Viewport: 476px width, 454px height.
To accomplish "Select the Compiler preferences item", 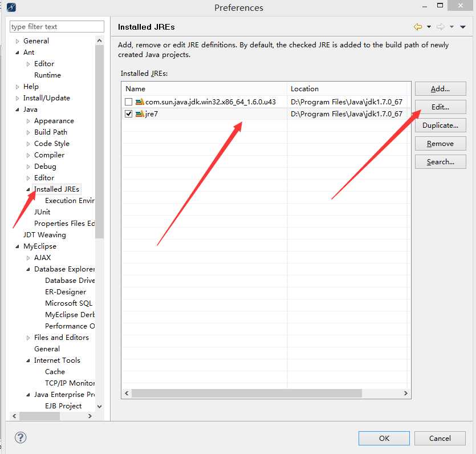I will pos(49,155).
